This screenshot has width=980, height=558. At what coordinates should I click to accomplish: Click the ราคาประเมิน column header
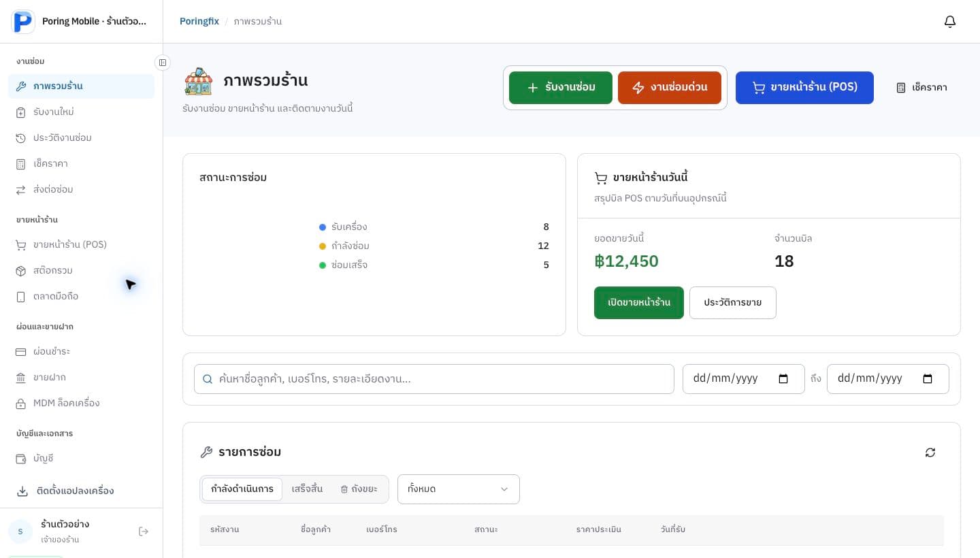coord(598,529)
